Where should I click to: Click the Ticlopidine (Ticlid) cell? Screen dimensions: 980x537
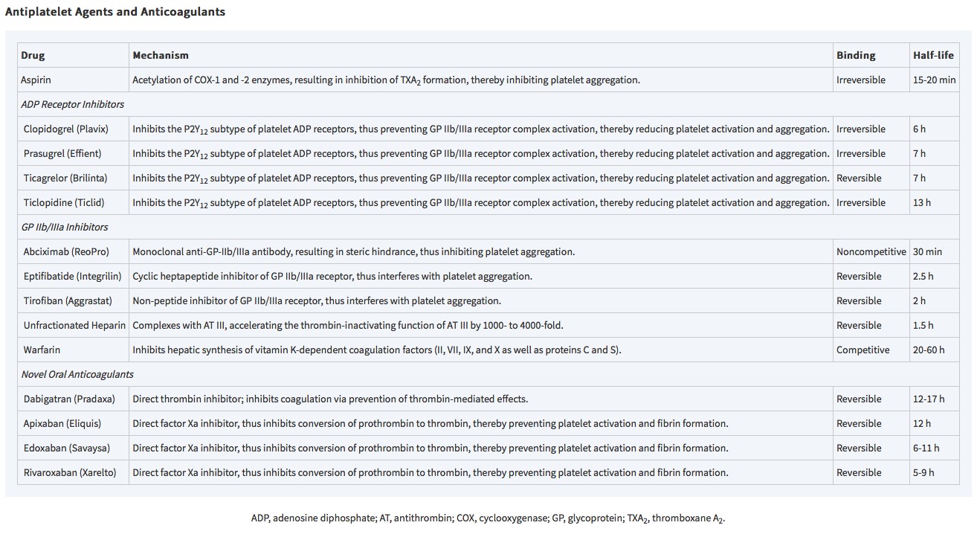[64, 202]
